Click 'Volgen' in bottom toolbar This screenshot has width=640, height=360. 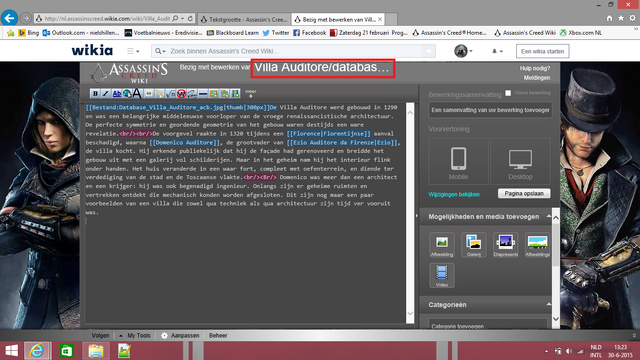pos(100,335)
